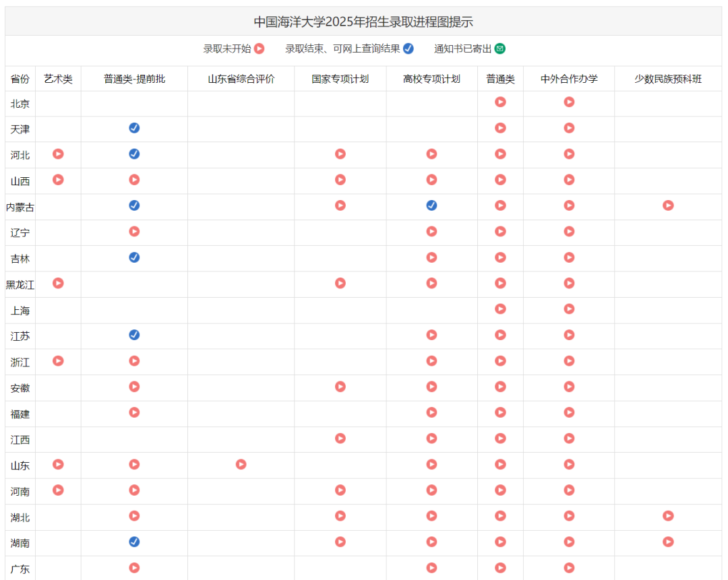Click the 上海 row label

click(x=20, y=311)
